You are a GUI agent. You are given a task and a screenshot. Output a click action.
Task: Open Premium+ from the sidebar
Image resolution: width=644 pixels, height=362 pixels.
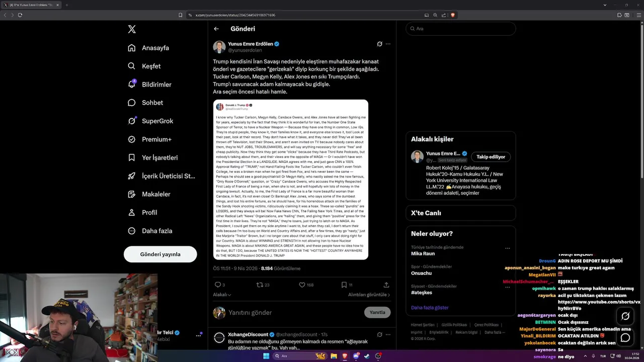click(x=149, y=139)
